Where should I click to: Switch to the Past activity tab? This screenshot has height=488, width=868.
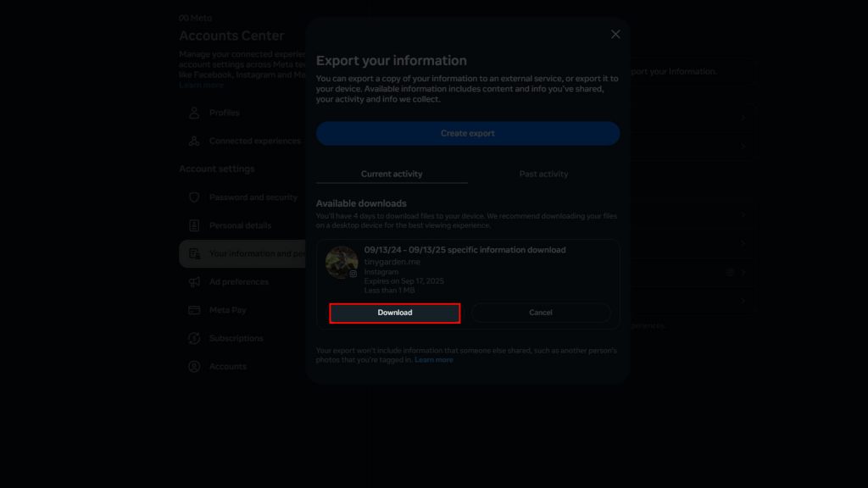[x=542, y=174]
